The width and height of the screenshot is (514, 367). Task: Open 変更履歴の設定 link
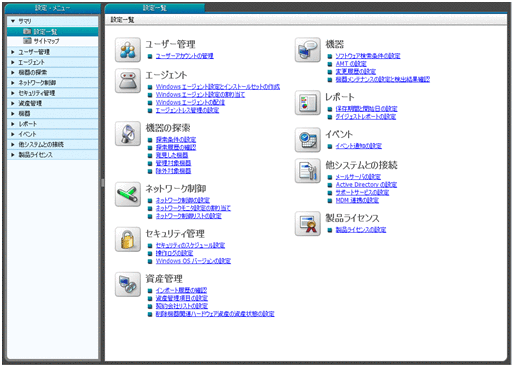356,72
